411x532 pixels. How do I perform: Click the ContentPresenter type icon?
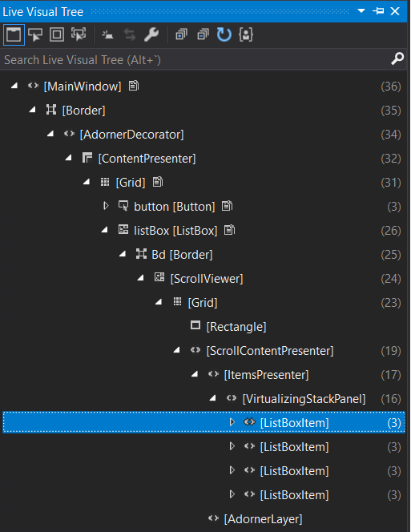[87, 158]
